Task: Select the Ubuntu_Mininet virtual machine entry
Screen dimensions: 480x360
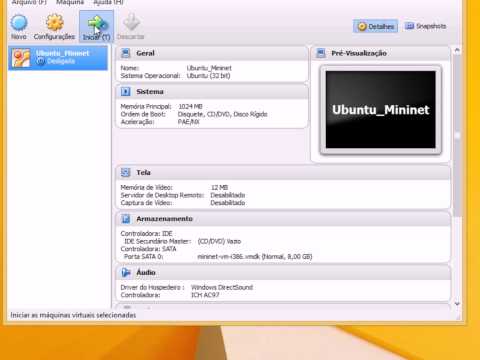Action: point(58,57)
